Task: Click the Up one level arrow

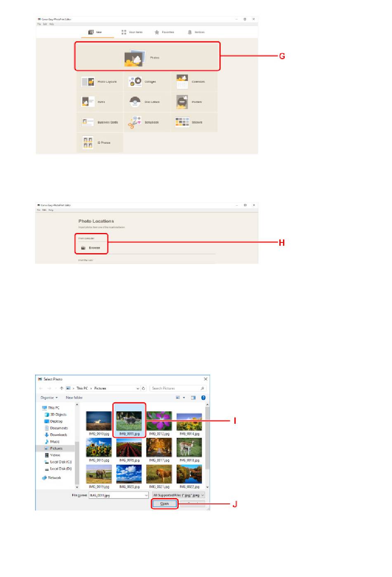Action: coord(61,388)
